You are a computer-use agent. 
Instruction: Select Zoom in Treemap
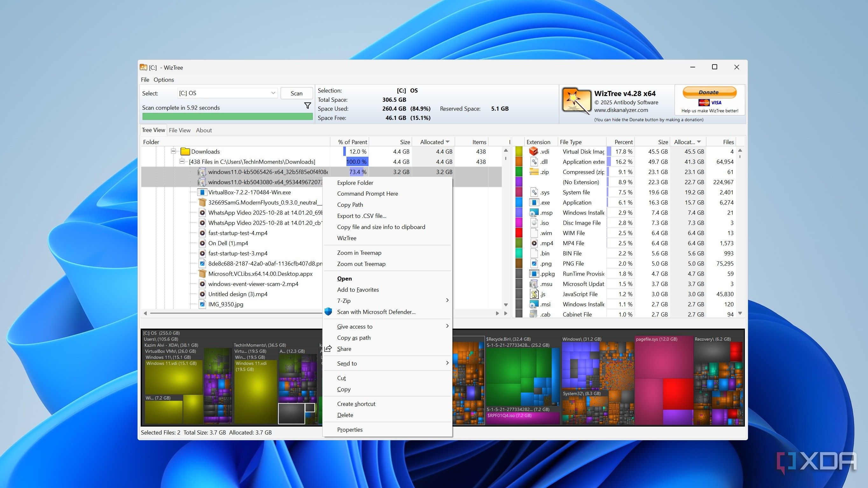(388, 253)
